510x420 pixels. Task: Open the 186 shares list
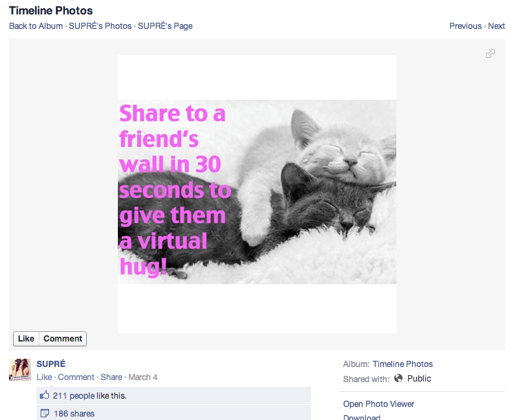tap(74, 414)
